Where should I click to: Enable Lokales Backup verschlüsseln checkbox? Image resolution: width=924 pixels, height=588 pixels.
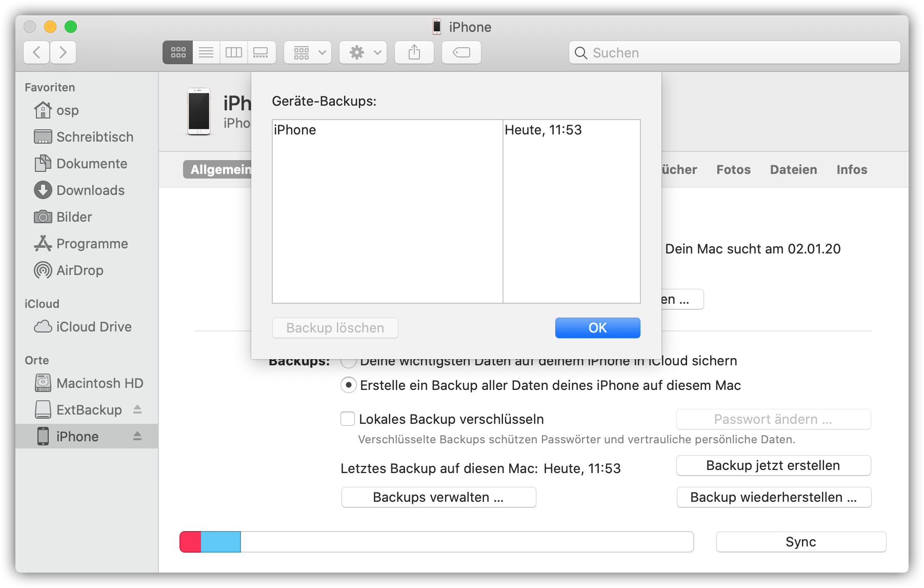point(348,419)
